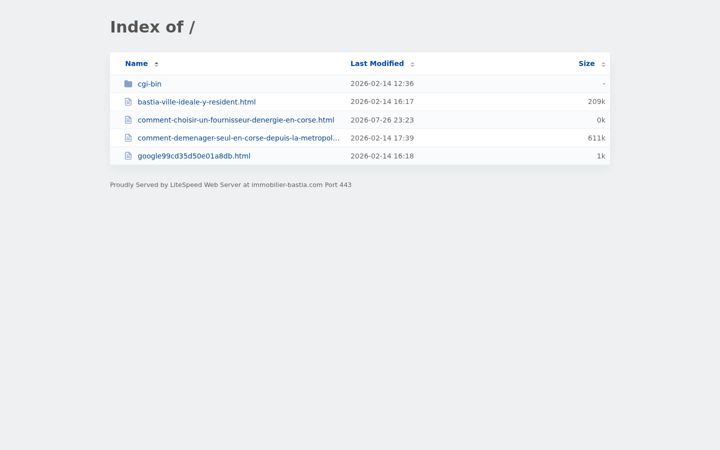The image size is (720, 450).
Task: Click file icon beside comment-demenager-seul row
Action: coord(128,138)
